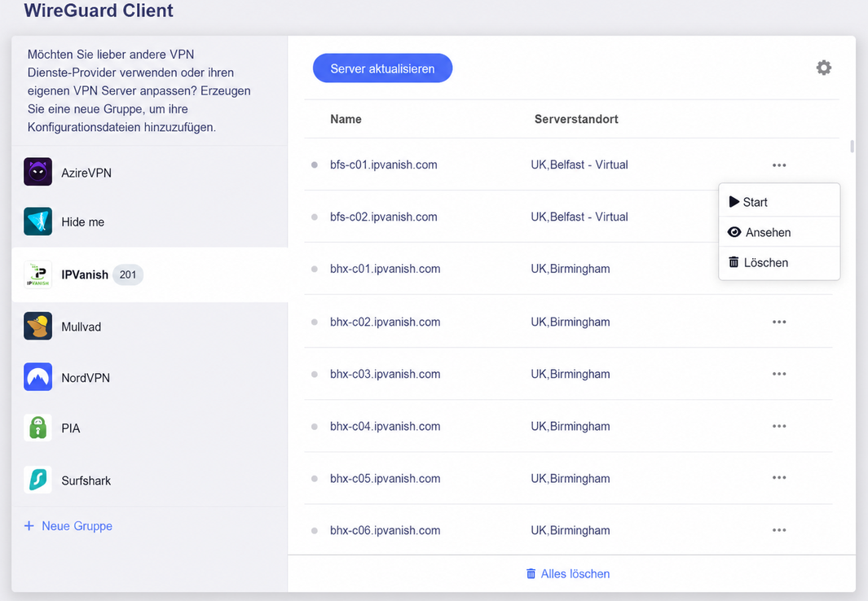Select the Hide me group

pyautogui.click(x=149, y=222)
